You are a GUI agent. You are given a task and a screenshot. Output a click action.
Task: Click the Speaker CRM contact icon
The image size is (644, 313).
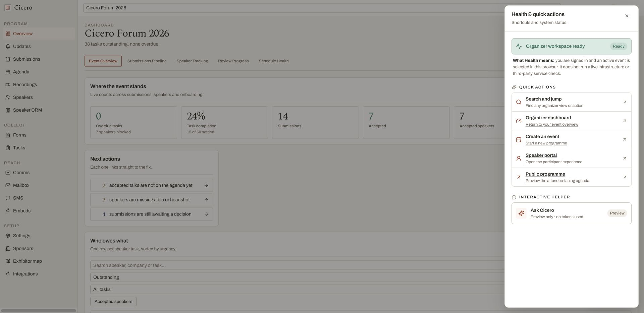[8, 110]
